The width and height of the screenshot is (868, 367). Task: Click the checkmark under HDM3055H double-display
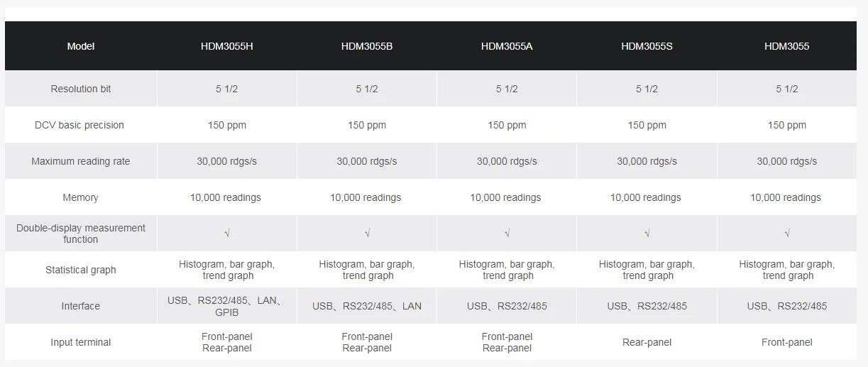coord(227,234)
